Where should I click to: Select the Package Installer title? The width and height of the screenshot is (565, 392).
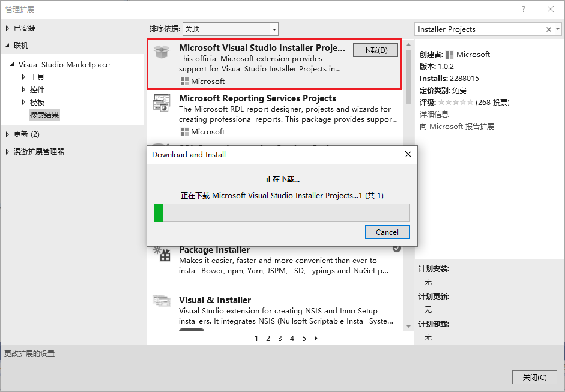[214, 250]
